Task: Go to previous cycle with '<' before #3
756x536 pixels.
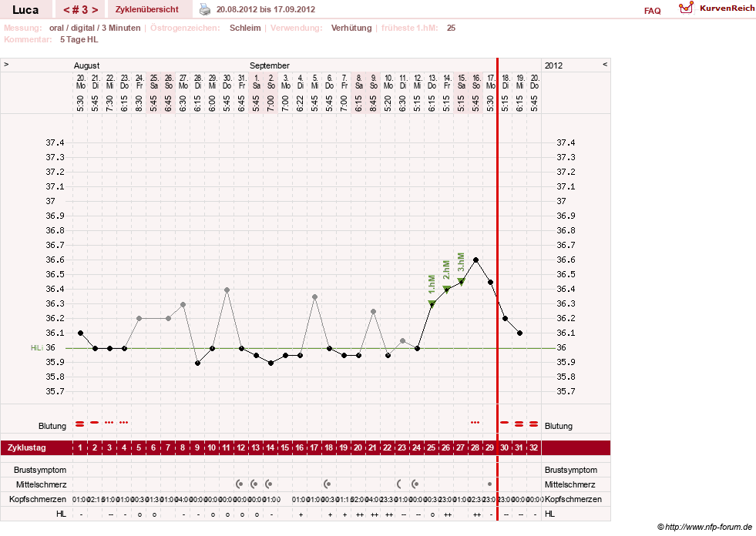Action: 66,10
